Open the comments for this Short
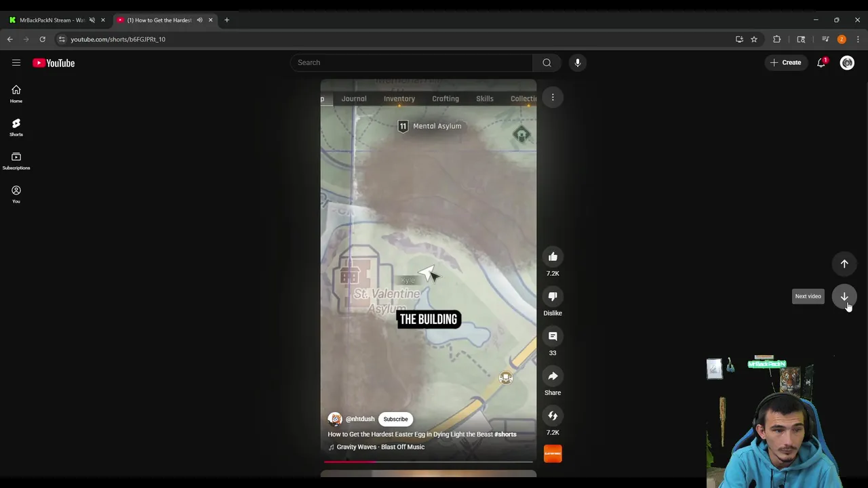 (x=553, y=336)
